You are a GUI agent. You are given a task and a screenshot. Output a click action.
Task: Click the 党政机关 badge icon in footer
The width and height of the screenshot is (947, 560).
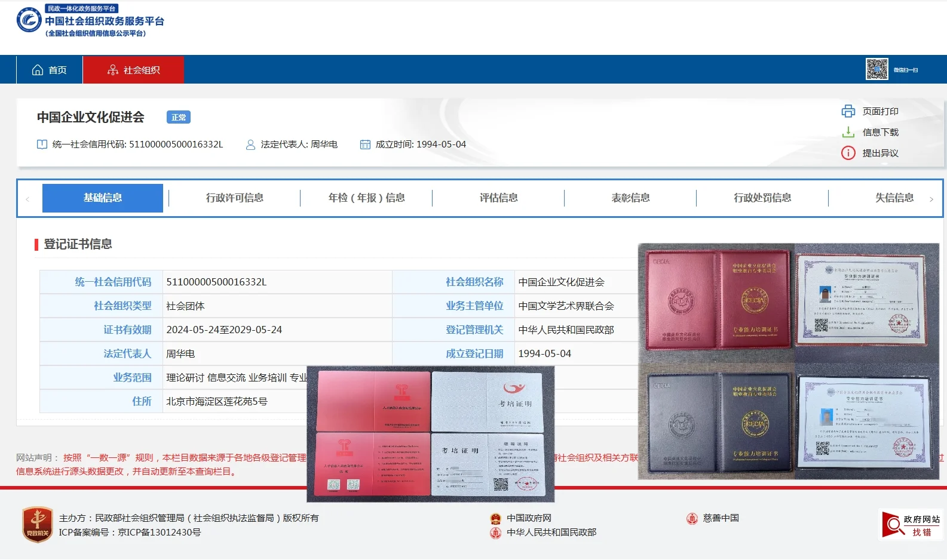click(38, 525)
